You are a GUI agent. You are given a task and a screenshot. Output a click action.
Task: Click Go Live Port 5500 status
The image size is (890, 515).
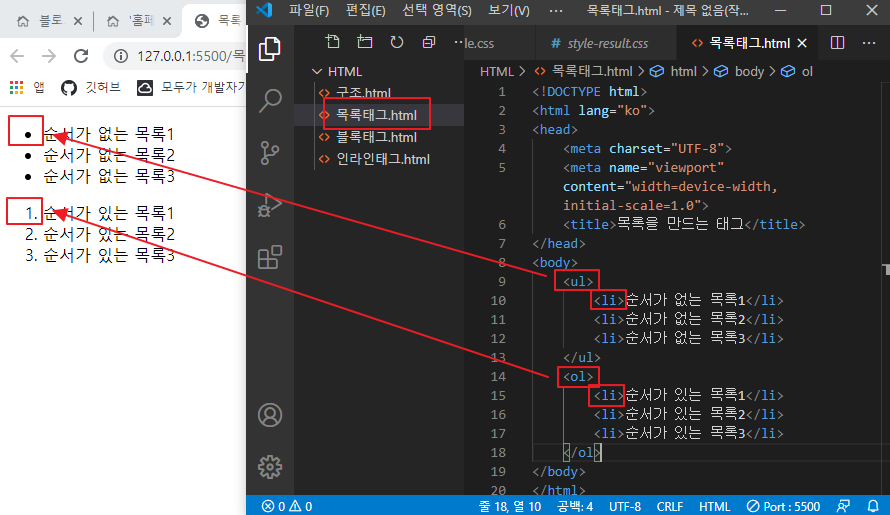pyautogui.click(x=783, y=506)
